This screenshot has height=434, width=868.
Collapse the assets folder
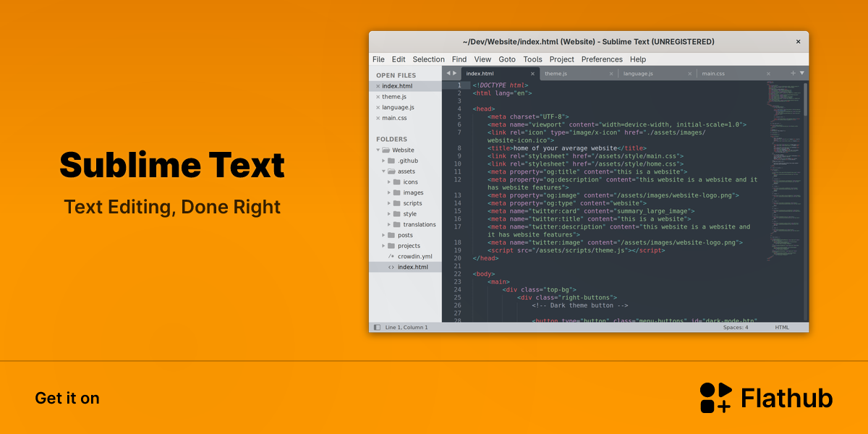pyautogui.click(x=383, y=171)
